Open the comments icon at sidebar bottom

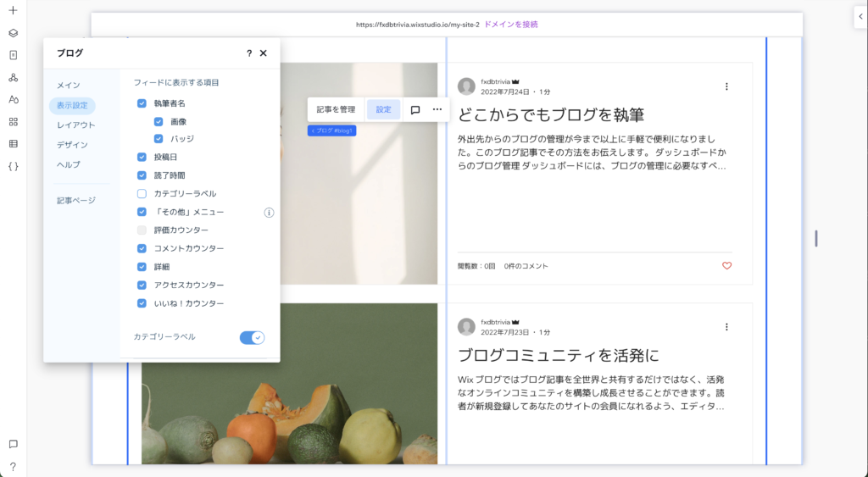click(x=14, y=444)
